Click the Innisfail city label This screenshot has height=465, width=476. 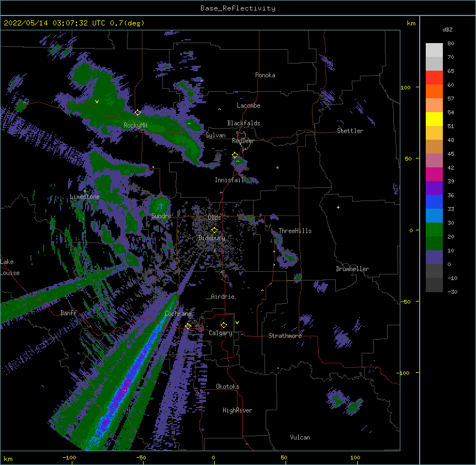pos(229,180)
